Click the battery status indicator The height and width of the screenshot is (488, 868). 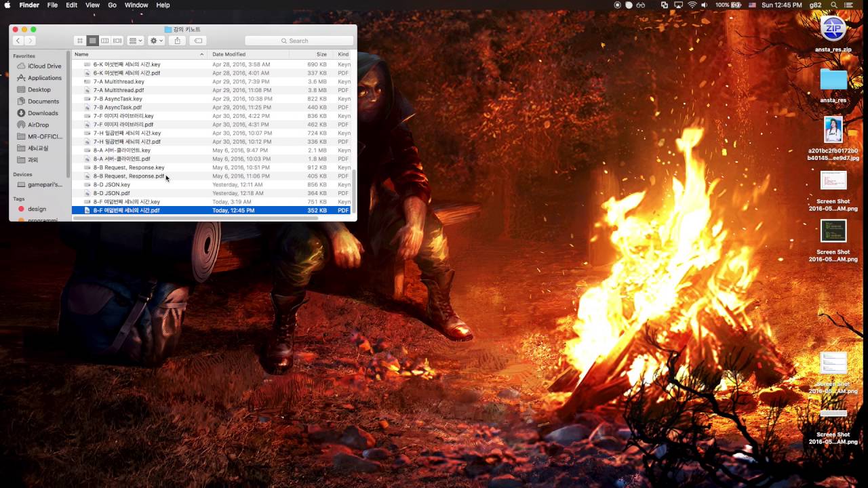(x=729, y=5)
